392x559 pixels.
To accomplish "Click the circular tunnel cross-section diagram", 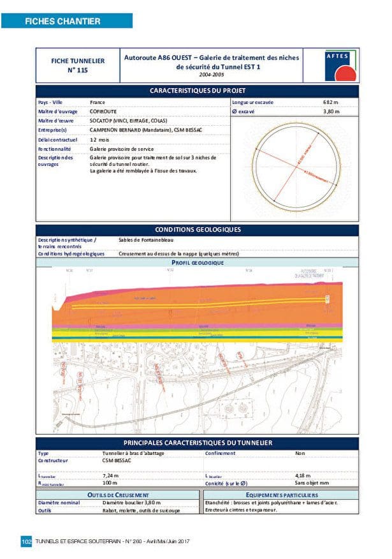I will click(x=294, y=166).
